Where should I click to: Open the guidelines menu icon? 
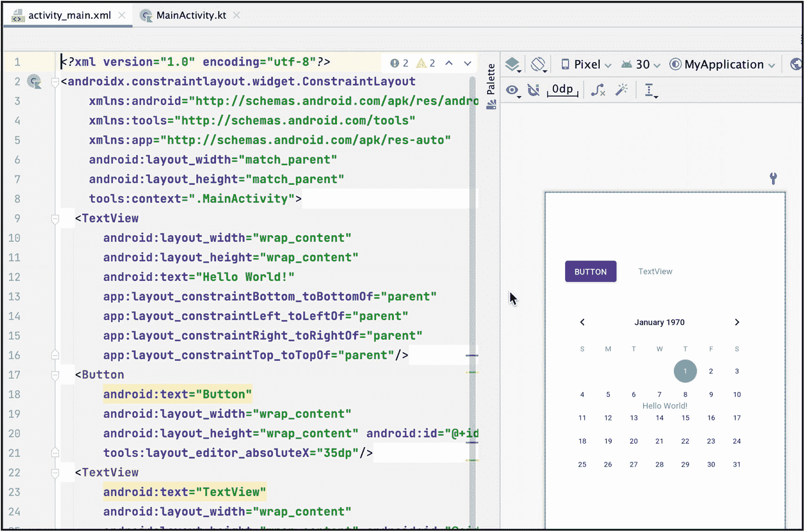point(651,90)
